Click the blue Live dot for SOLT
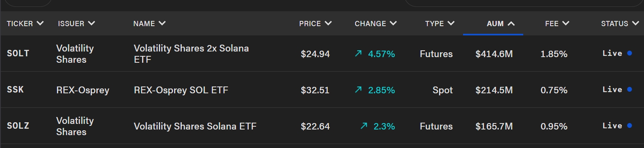Viewport: 644px width, 148px height. (x=630, y=53)
